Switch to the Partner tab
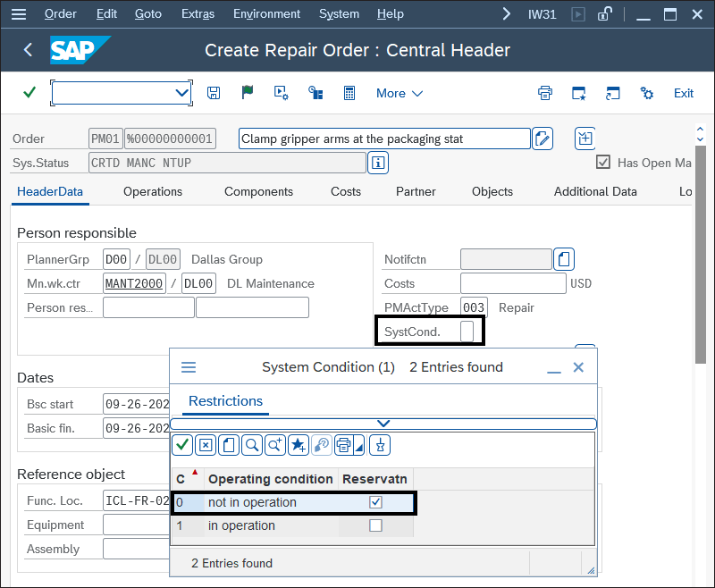The image size is (715, 588). coord(416,191)
